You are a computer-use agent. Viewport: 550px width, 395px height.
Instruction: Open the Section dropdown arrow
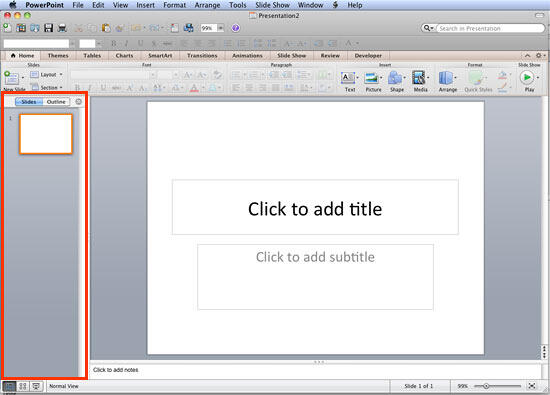[61, 87]
